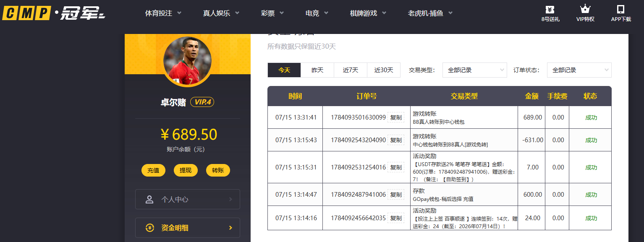
Task: Copy order number 1784093501630099
Action: point(396,117)
